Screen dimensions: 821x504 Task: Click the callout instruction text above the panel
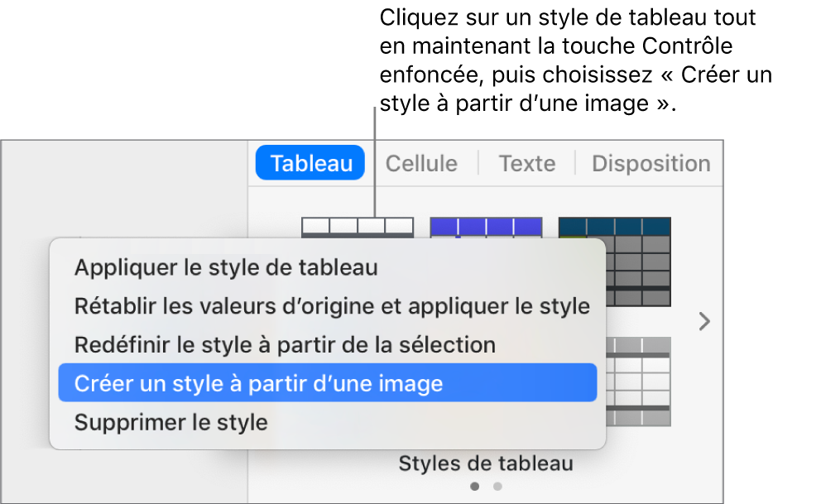point(575,60)
